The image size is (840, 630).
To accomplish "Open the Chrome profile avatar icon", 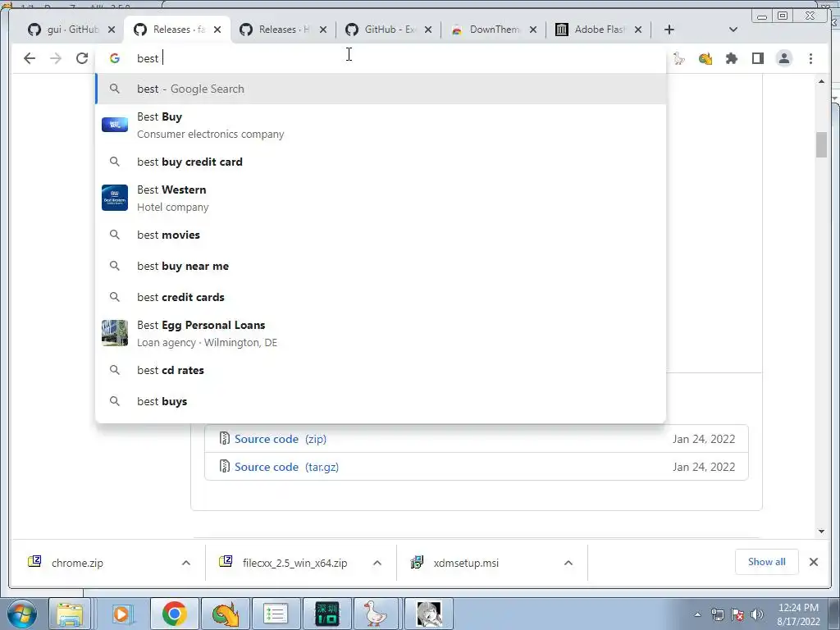I will point(784,58).
